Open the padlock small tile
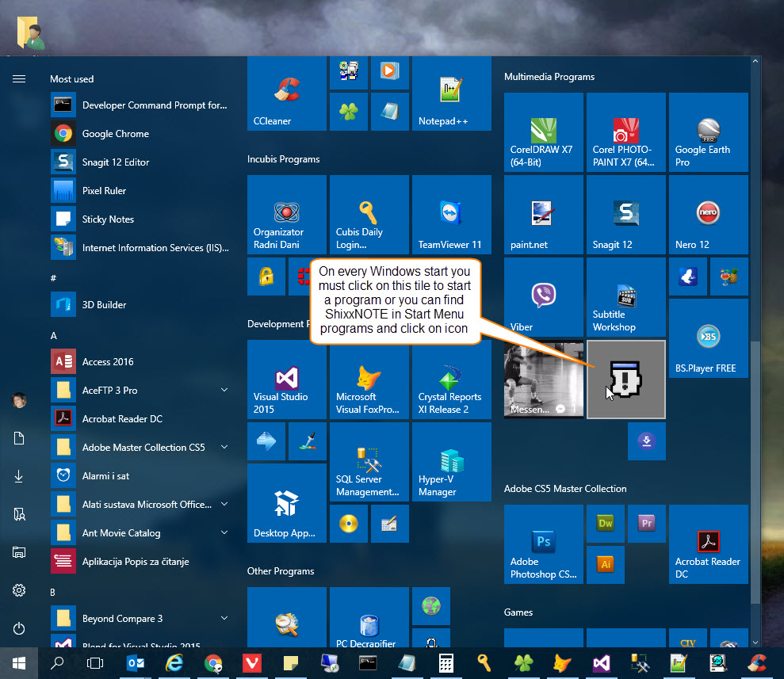This screenshot has width=784, height=679. [266, 277]
